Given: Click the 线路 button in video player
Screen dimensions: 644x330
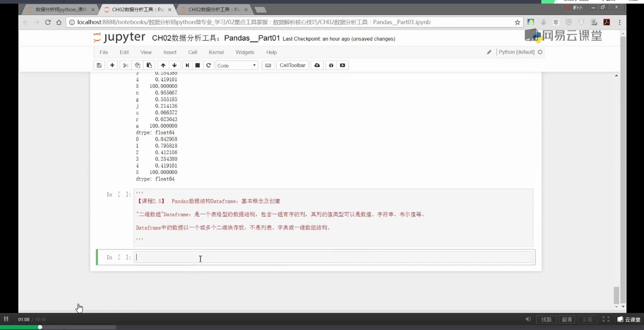Looking at the screenshot, I should coord(547,319).
